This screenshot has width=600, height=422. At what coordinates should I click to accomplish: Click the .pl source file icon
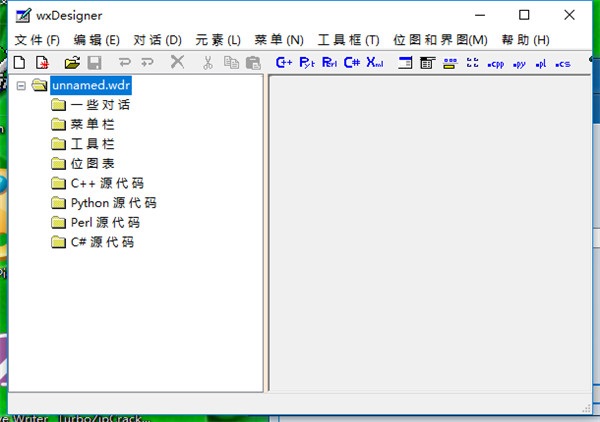tap(540, 64)
